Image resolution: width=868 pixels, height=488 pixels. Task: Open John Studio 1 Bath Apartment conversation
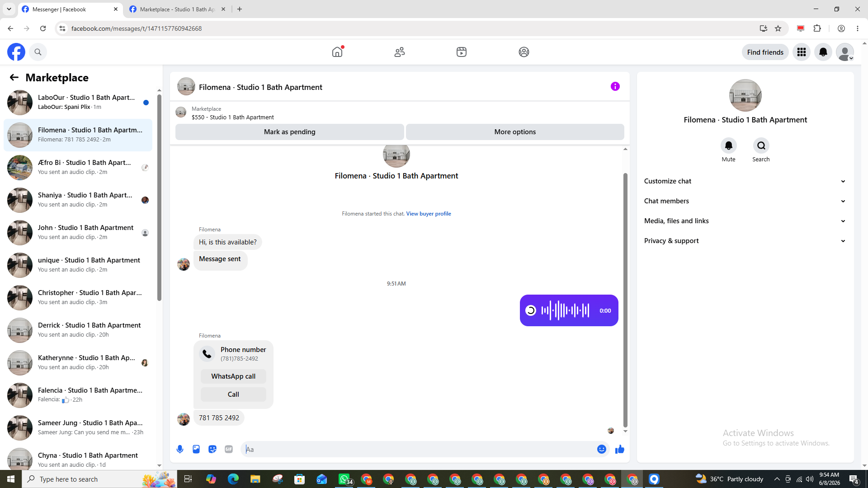tap(78, 232)
